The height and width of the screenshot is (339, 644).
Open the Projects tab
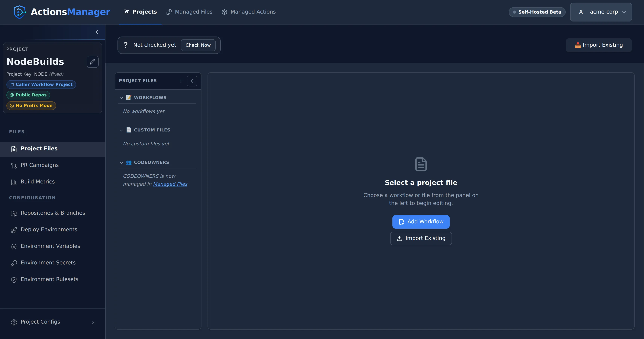coord(140,12)
